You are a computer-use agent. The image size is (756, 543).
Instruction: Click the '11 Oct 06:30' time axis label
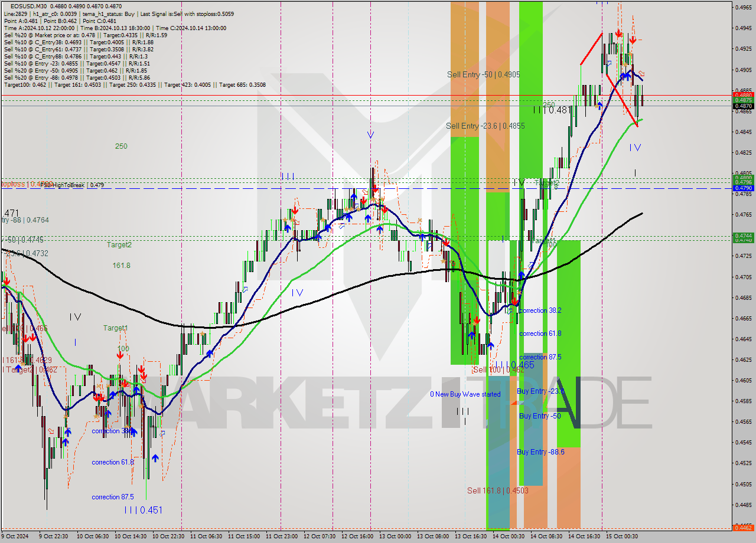(206, 537)
